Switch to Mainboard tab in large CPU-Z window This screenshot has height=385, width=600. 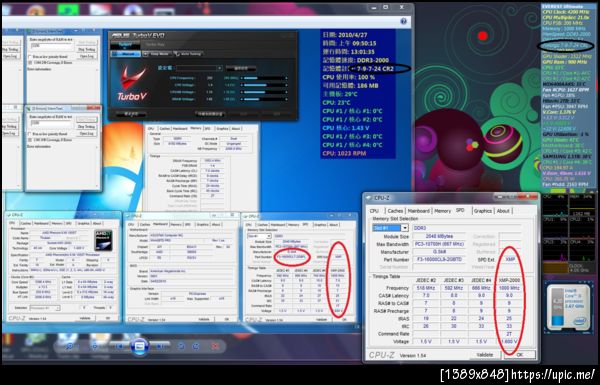(418, 211)
